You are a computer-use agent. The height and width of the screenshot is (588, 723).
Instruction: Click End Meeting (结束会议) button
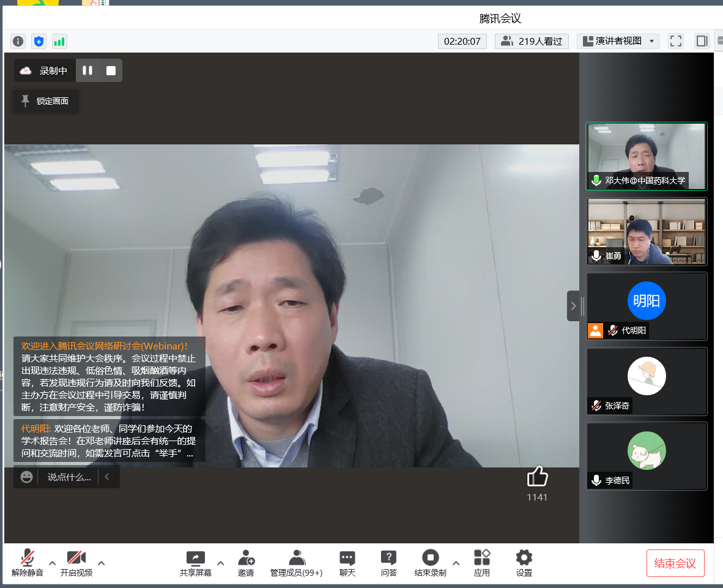pos(675,563)
